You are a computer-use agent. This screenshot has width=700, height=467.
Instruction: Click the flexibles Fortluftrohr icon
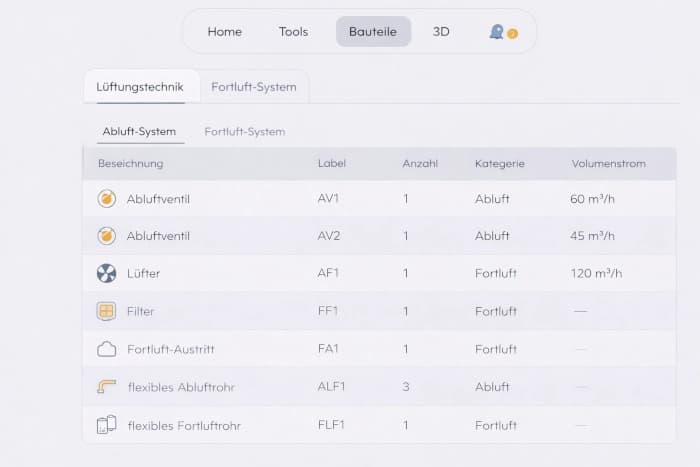[x=106, y=425]
